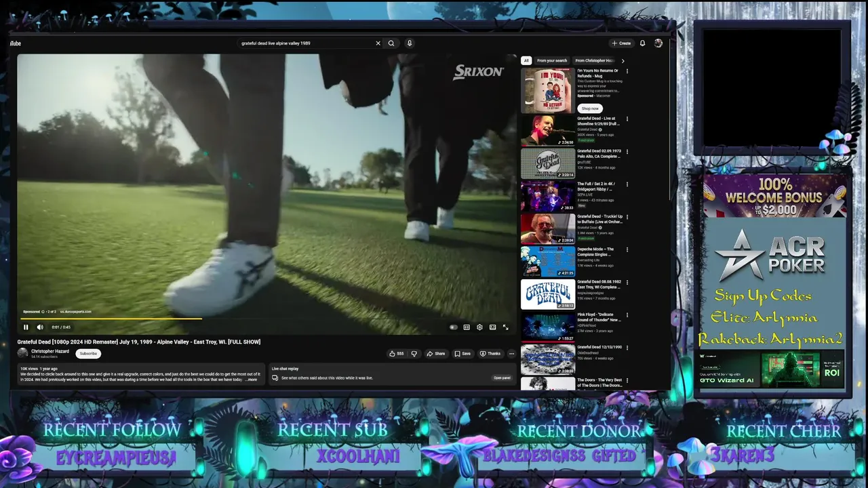The width and height of the screenshot is (868, 488).
Task: Open options for Depeche Mode video
Action: (x=627, y=250)
